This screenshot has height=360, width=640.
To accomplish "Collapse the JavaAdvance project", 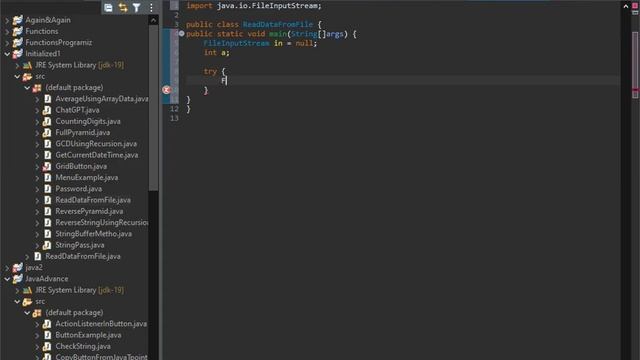I will pyautogui.click(x=7, y=279).
